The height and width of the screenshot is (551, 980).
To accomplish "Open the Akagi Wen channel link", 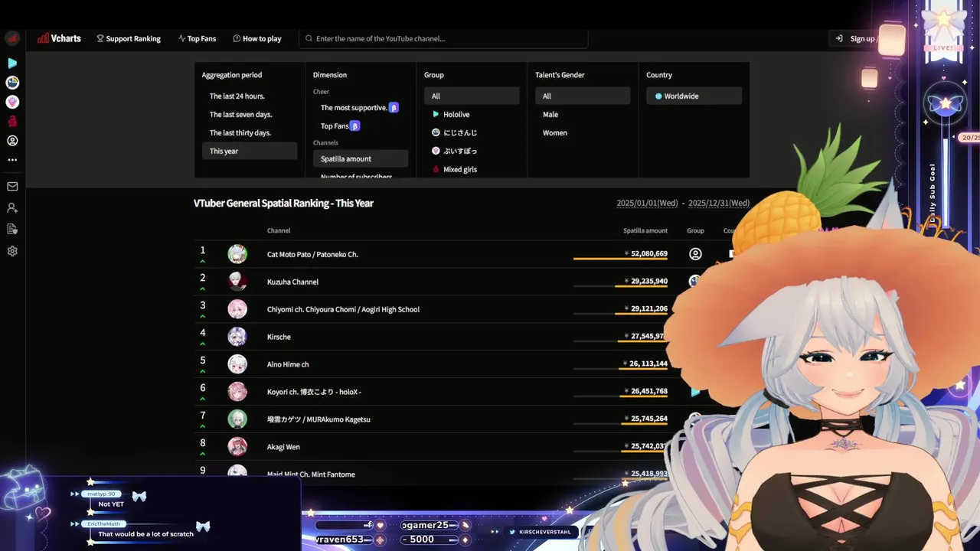I will 283,447.
